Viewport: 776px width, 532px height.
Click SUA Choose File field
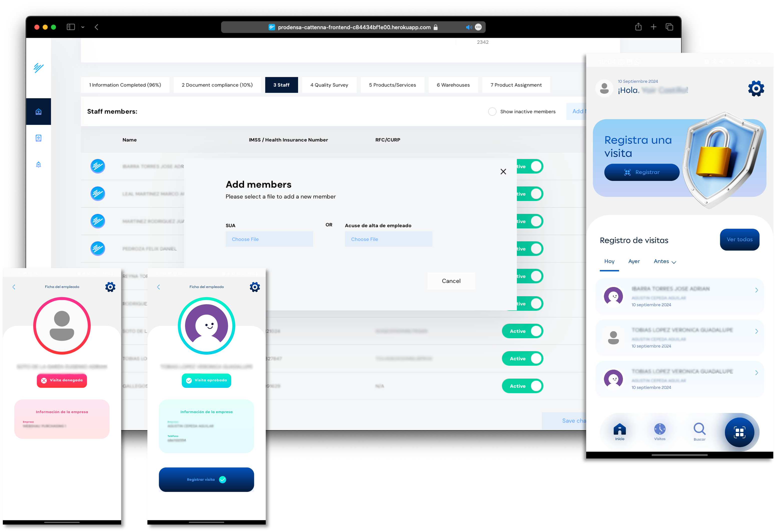[269, 239]
